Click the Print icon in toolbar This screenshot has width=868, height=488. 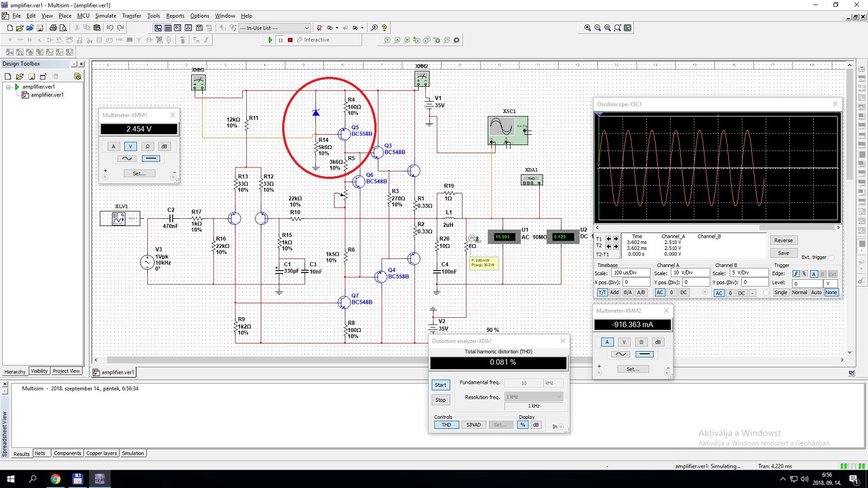[53, 28]
